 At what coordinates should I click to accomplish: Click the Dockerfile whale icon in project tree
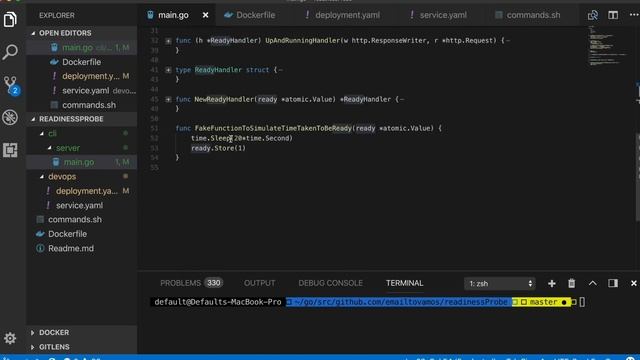coord(40,234)
